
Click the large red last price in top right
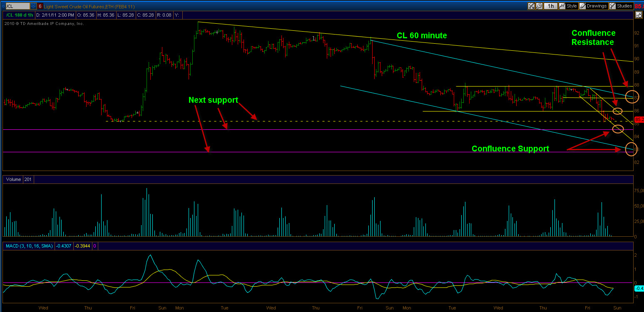pyautogui.click(x=639, y=6)
